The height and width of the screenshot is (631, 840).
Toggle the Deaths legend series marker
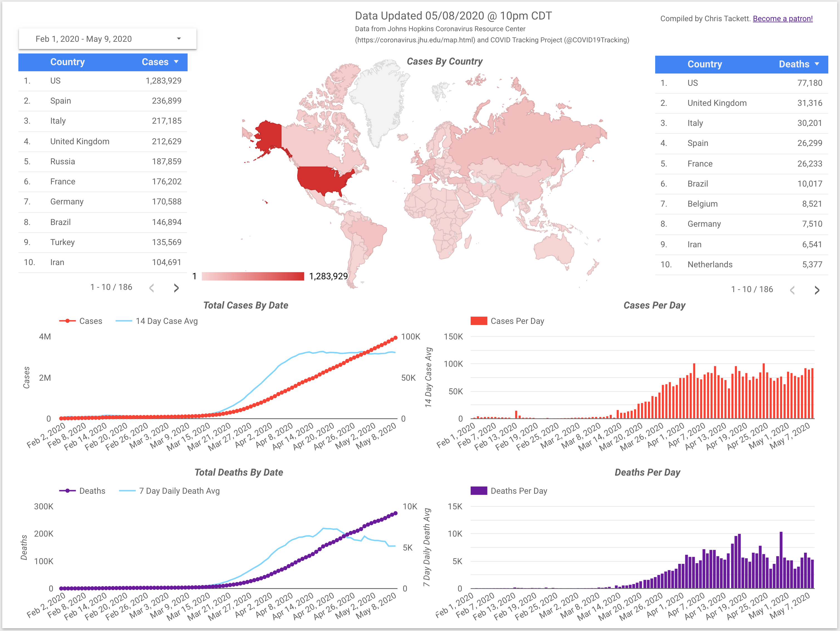click(68, 491)
